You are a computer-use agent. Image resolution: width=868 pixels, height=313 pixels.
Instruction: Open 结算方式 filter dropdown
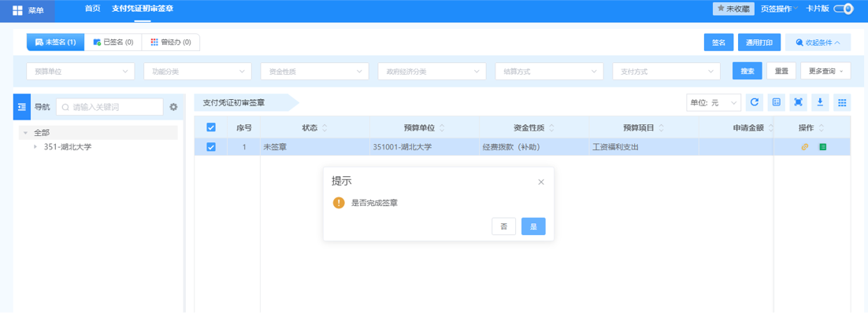[550, 72]
